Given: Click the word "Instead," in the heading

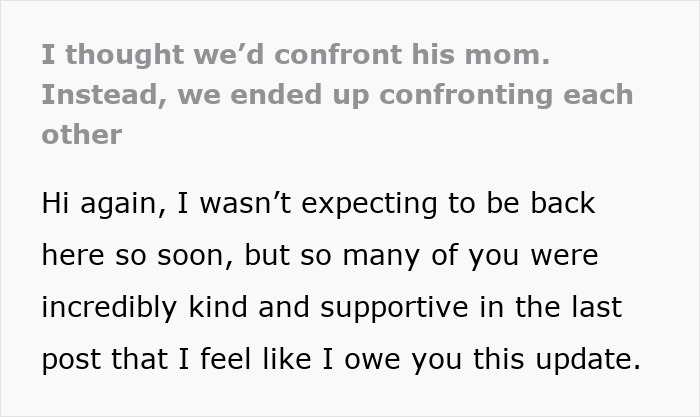Looking at the screenshot, I should pos(104,95).
